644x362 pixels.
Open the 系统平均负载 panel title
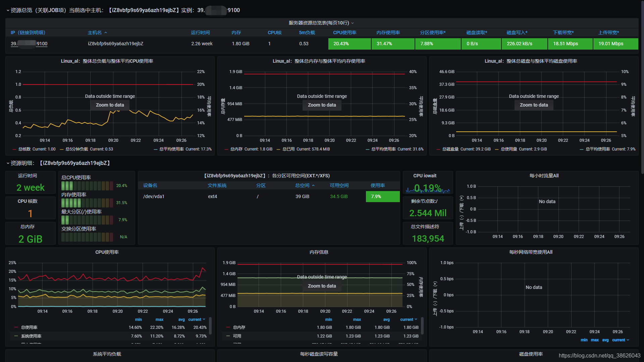pos(107,354)
